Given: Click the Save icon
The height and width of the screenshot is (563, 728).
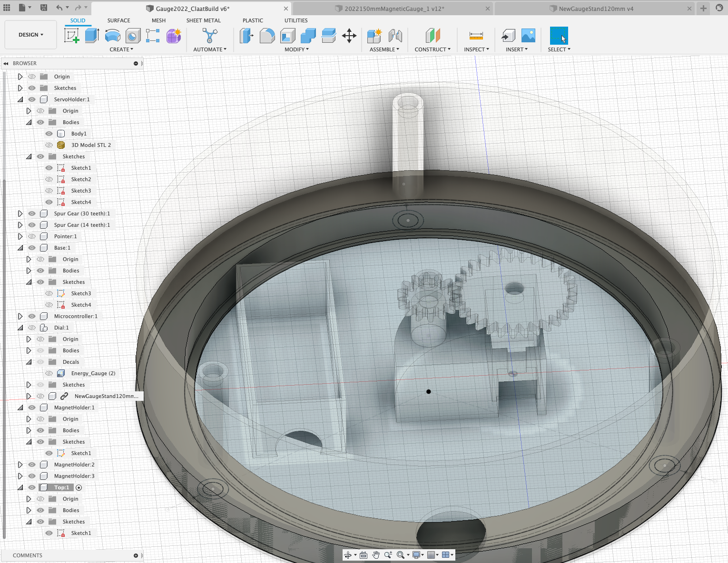Looking at the screenshot, I should point(44,8).
